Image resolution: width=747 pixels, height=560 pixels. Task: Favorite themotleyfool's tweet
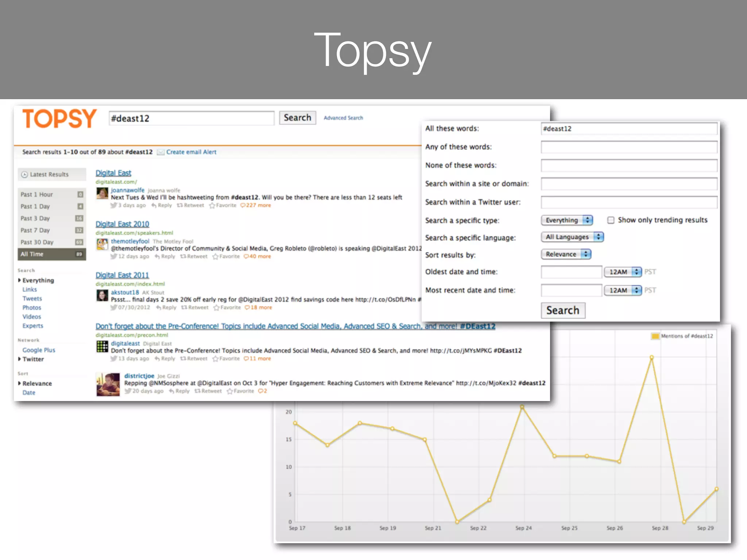(226, 256)
